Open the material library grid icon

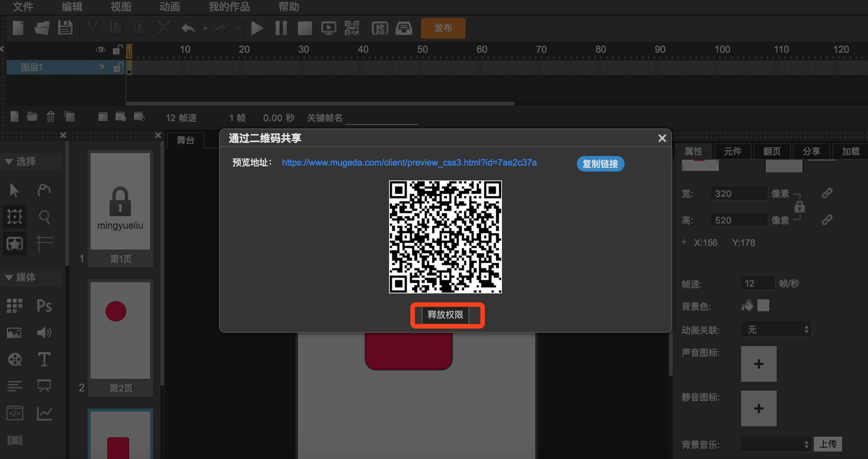pos(14,306)
